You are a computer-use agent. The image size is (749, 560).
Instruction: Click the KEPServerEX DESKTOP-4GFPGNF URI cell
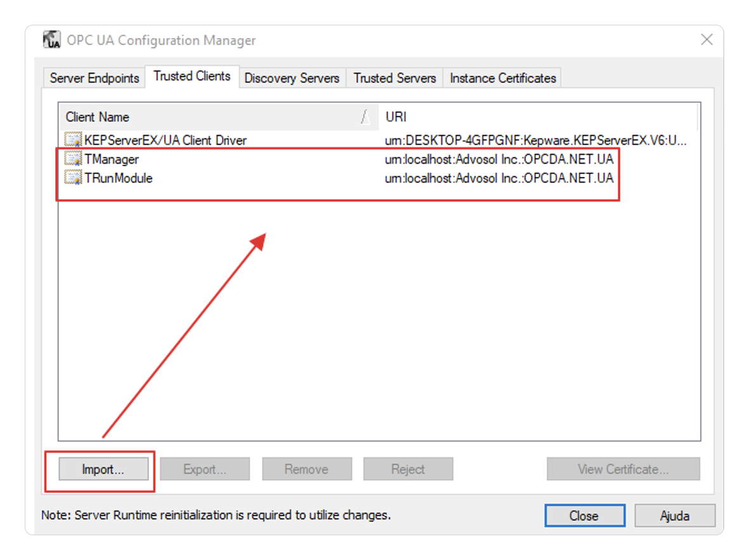(535, 140)
